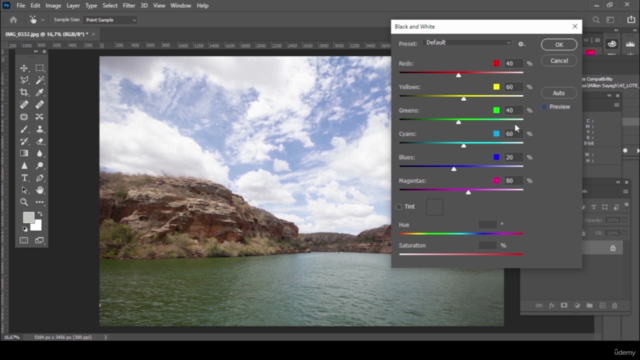640x360 pixels.
Task: Select the Clone Stamp tool
Action: 40,129
